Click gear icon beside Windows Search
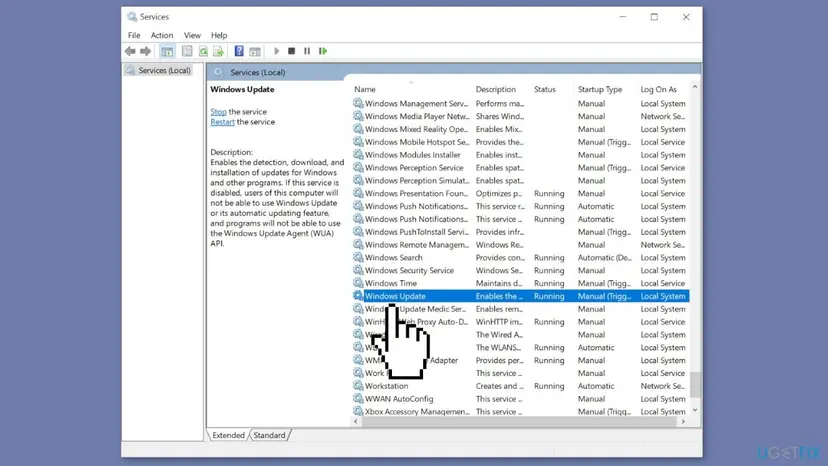828x466 pixels. [358, 257]
